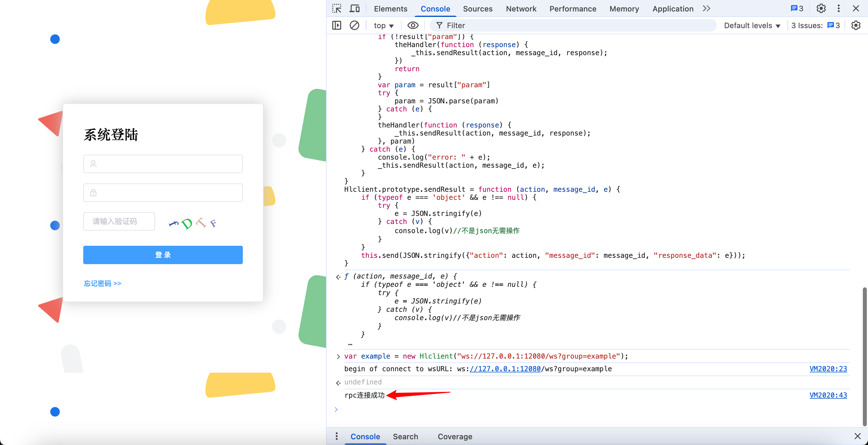Click the password input field

163,192
